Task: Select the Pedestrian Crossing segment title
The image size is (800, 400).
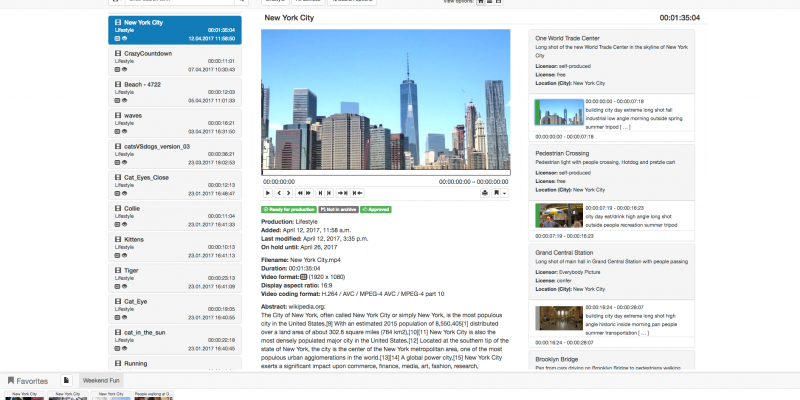Action: click(562, 153)
